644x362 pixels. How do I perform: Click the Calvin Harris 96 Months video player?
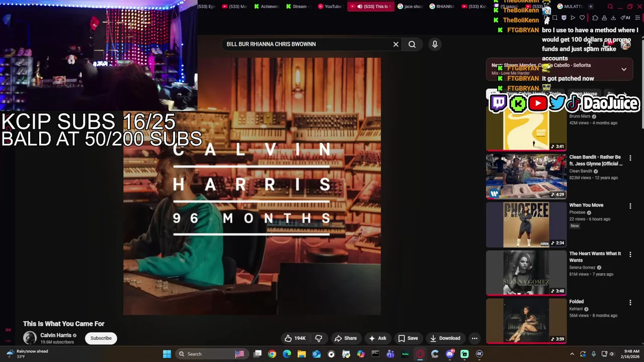click(252, 186)
